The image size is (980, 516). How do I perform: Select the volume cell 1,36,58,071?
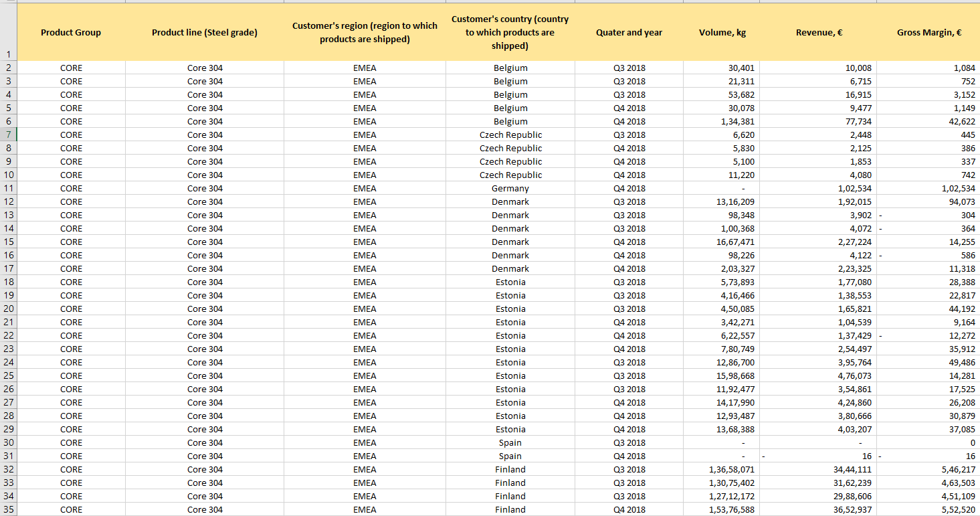722,469
